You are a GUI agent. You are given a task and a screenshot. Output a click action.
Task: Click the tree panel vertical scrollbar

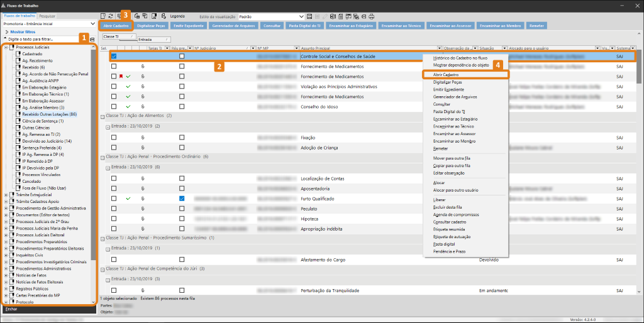pyautogui.click(x=93, y=156)
